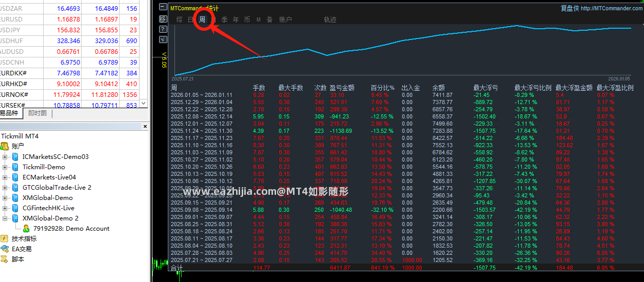Switch to the 即时图 tick chart tab
644x282 pixels.
pyautogui.click(x=37, y=113)
